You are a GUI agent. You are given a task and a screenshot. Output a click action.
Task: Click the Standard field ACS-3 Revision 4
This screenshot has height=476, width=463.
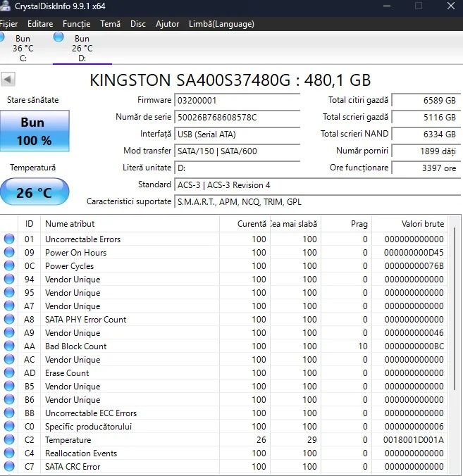tap(318, 185)
